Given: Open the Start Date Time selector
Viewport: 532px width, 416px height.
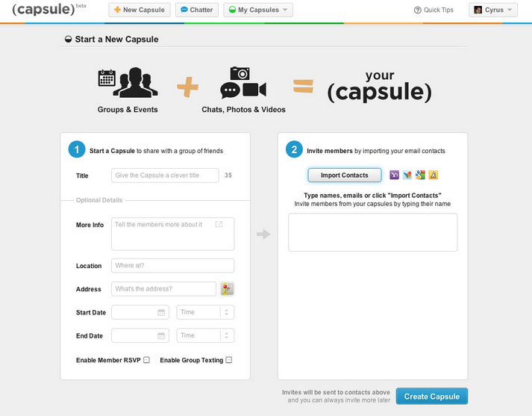Looking at the screenshot, I should tap(205, 312).
